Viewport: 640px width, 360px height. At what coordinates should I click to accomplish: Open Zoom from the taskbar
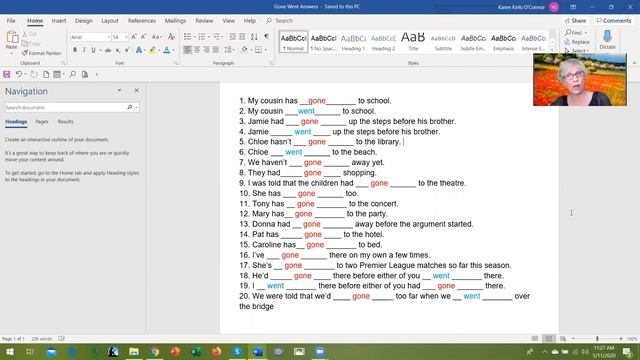point(320,351)
